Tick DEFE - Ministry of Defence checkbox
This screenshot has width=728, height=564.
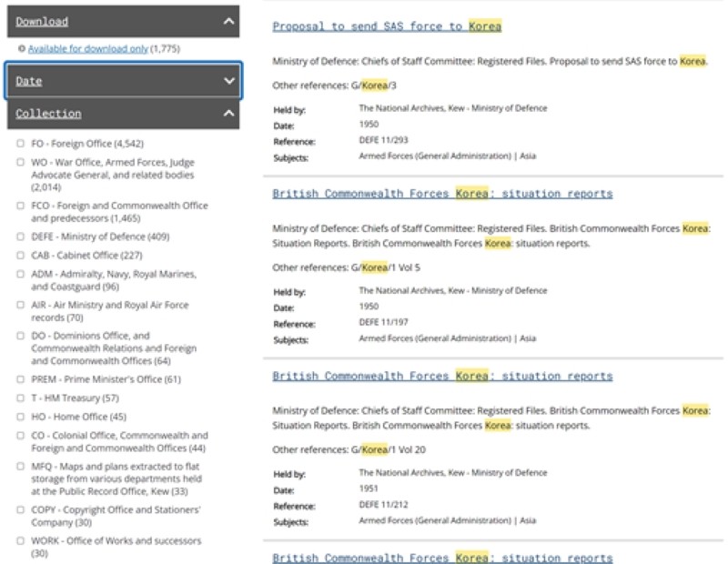click(x=20, y=237)
